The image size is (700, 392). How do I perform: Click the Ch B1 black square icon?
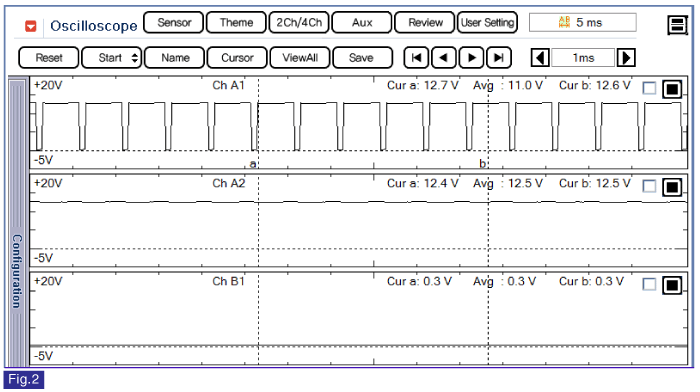click(x=672, y=285)
